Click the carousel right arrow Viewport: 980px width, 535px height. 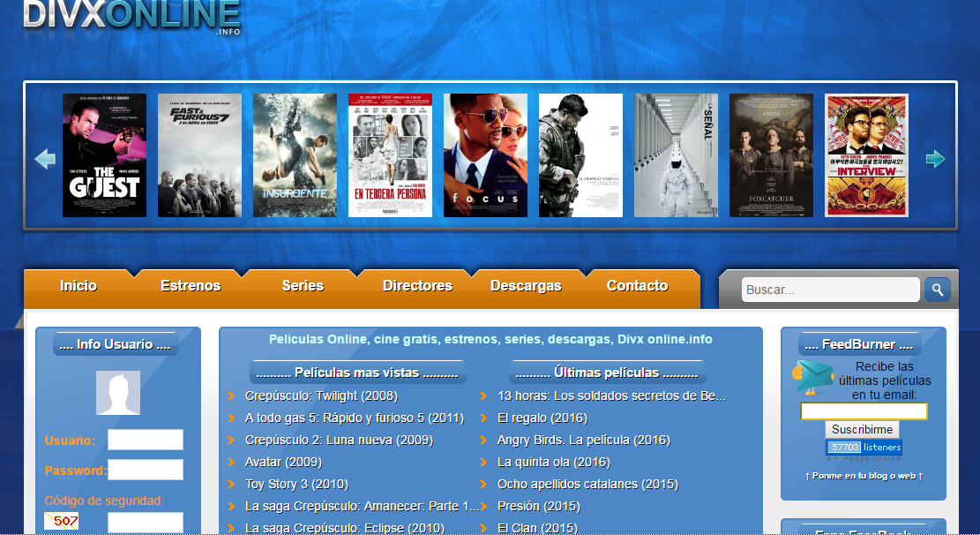[x=935, y=159]
